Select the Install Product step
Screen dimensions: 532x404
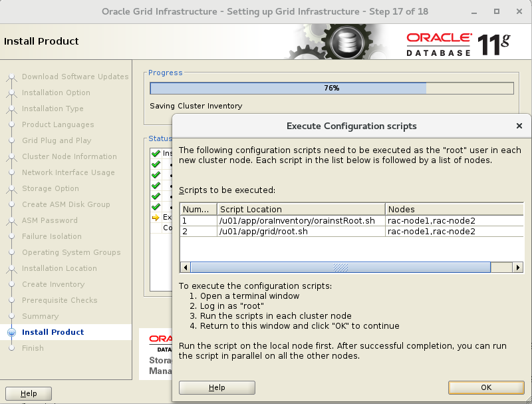(53, 332)
